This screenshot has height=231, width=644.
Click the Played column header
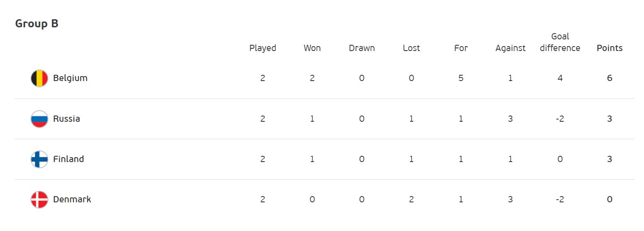pos(263,48)
